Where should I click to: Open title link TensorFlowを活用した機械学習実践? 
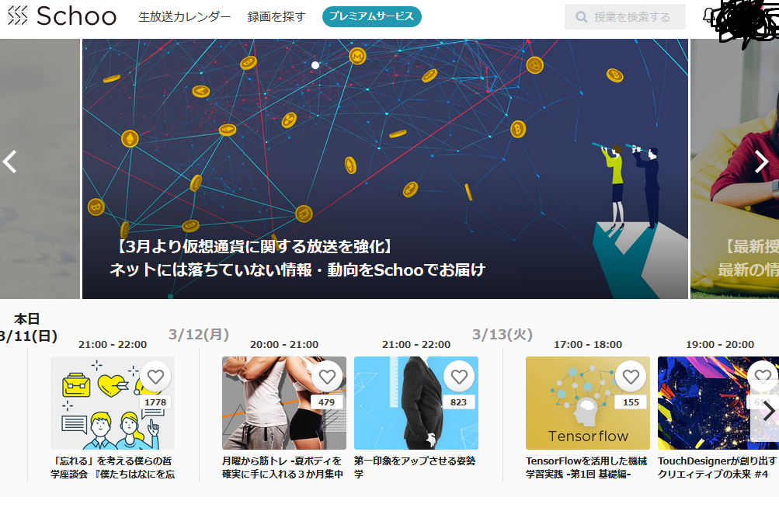point(586,468)
